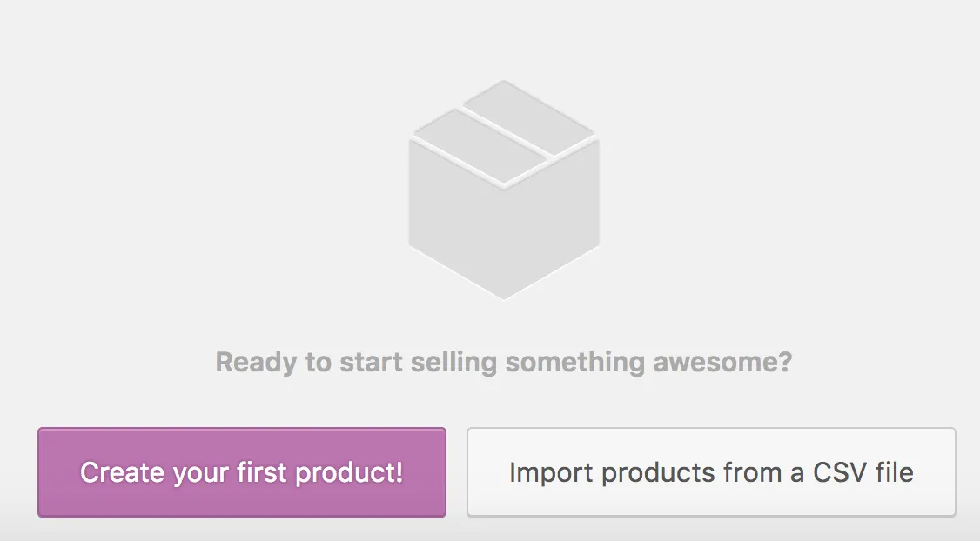This screenshot has height=541, width=980.
Task: Click the left top flap of the box
Action: click(480, 145)
